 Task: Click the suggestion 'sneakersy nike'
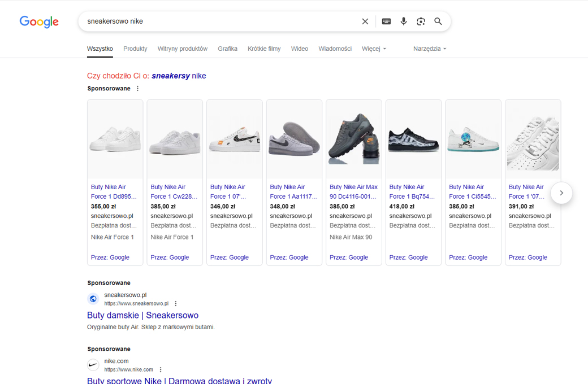(179, 76)
